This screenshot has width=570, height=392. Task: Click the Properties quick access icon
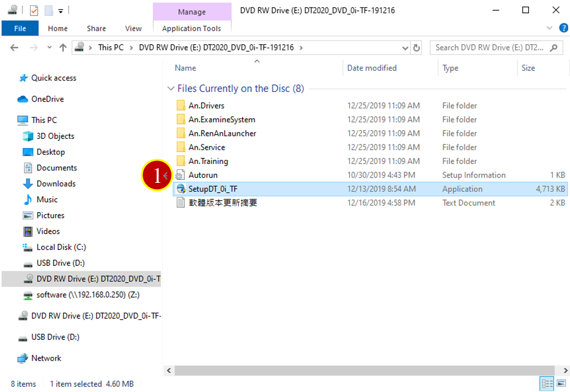(x=34, y=10)
